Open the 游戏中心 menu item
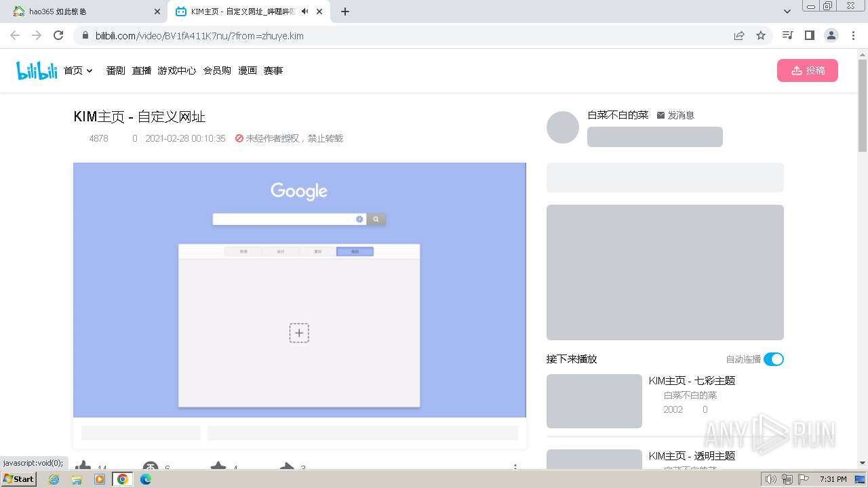 click(x=177, y=70)
